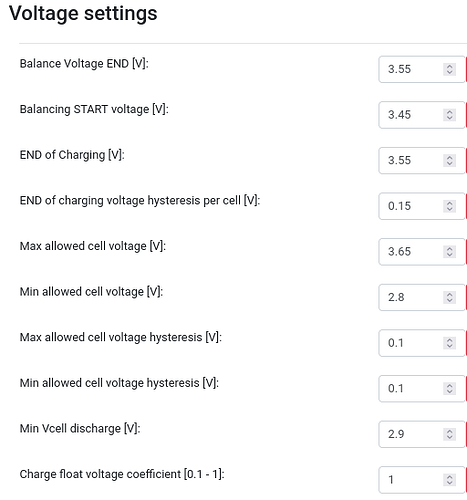Click the Min allowed cell voltage field
This screenshot has width=467, height=500.
422,297
